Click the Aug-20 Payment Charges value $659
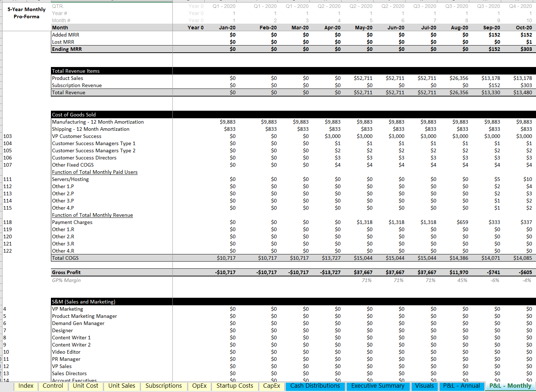 pyautogui.click(x=463, y=222)
